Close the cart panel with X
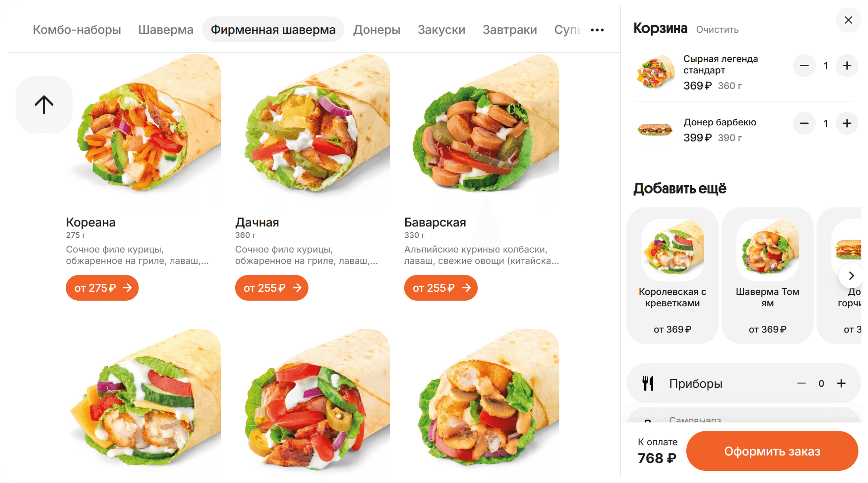Viewport: 868px width, 483px height. (848, 20)
